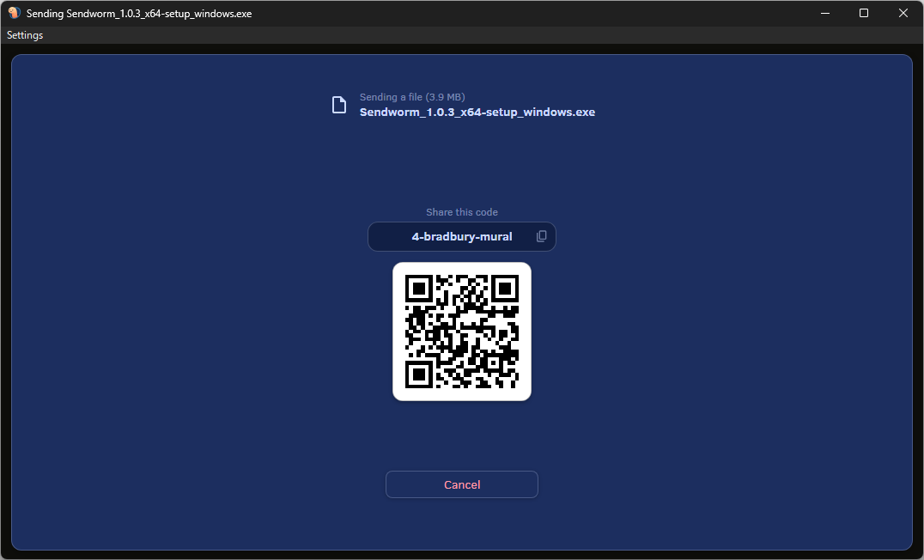Click the file document icon
The height and width of the screenshot is (560, 924).
click(x=339, y=105)
